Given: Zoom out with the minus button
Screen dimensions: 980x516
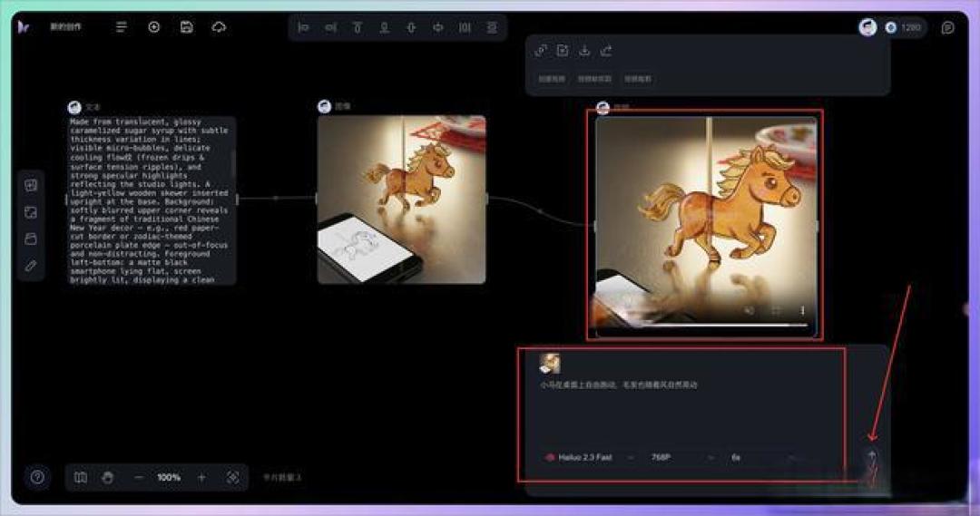Looking at the screenshot, I should point(139,477).
